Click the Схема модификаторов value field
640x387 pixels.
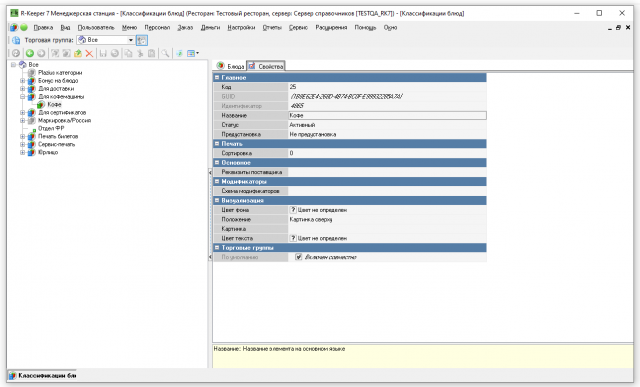(387, 191)
